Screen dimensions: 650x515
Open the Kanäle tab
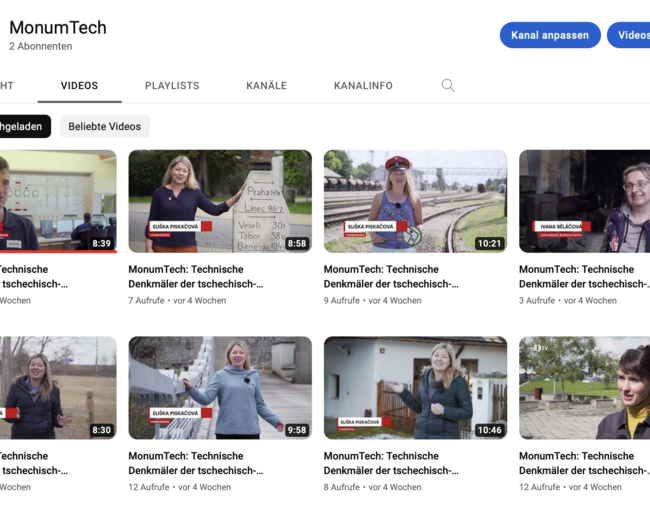click(x=266, y=86)
